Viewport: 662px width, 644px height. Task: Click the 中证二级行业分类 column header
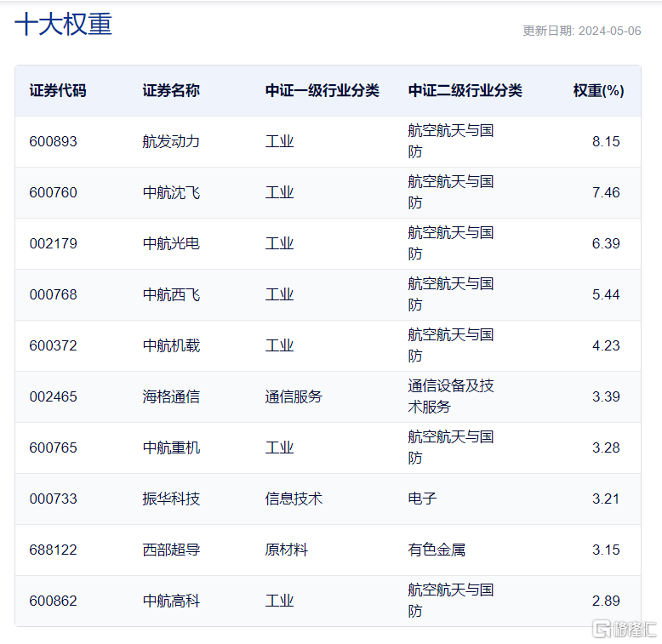point(465,91)
